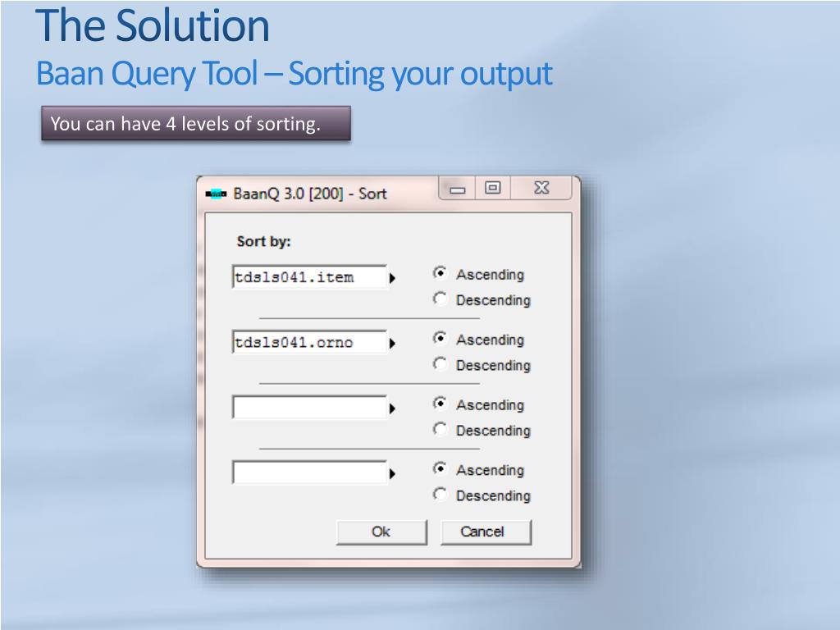Click the 'BaanQ 3.0 [200] - Sort' title text
The width and height of the screenshot is (840, 630).
click(x=309, y=194)
